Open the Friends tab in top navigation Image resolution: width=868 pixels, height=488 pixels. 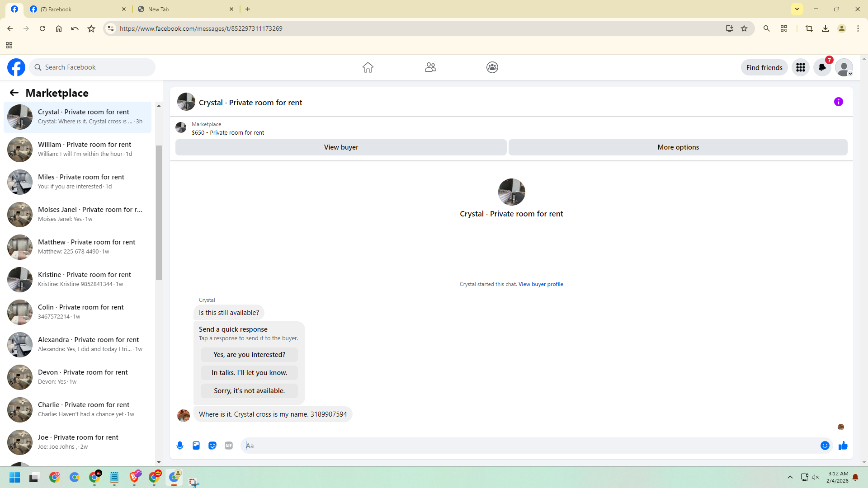(x=430, y=67)
